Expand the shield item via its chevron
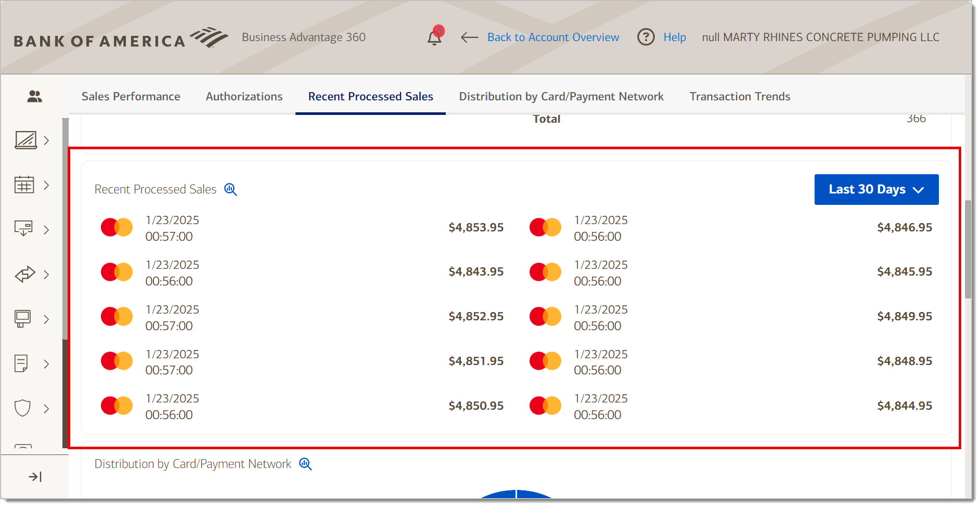980x507 pixels. tap(47, 408)
